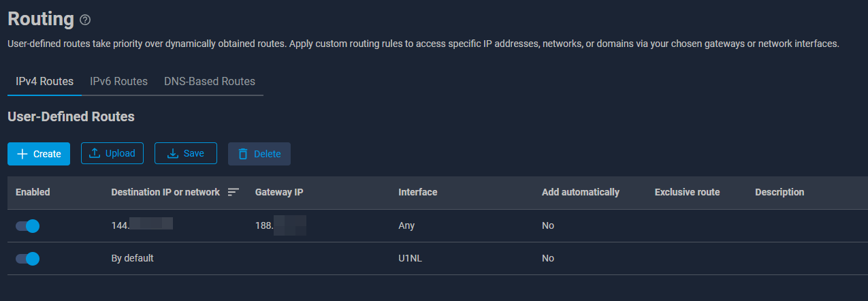Click the download icon in Save button
Viewport: 868px width, 301px height.
click(173, 153)
